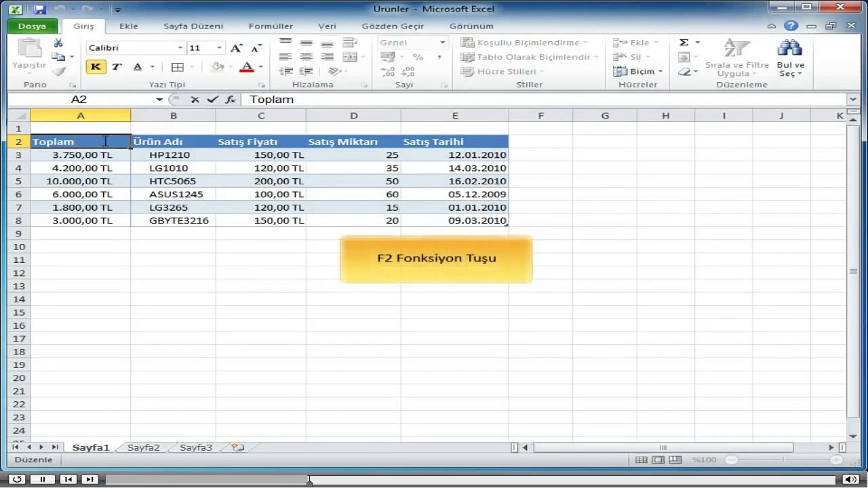
Task: Toggle Bold (K) formatting
Action: tap(96, 67)
